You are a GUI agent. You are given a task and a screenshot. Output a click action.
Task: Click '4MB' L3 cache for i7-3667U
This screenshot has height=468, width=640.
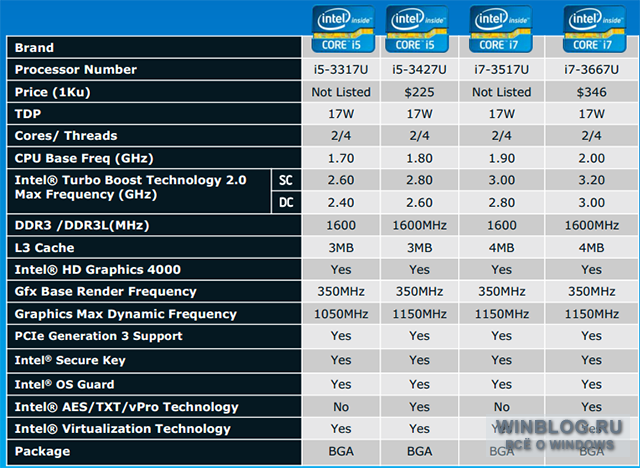(591, 248)
